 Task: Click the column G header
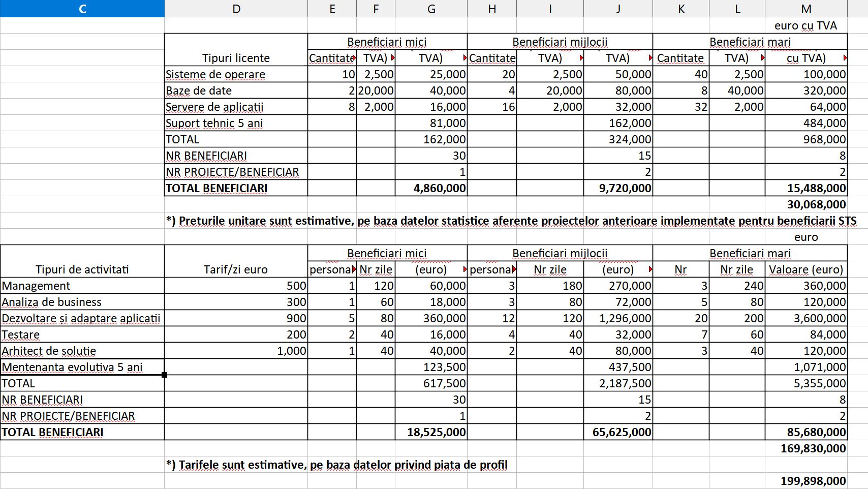431,9
